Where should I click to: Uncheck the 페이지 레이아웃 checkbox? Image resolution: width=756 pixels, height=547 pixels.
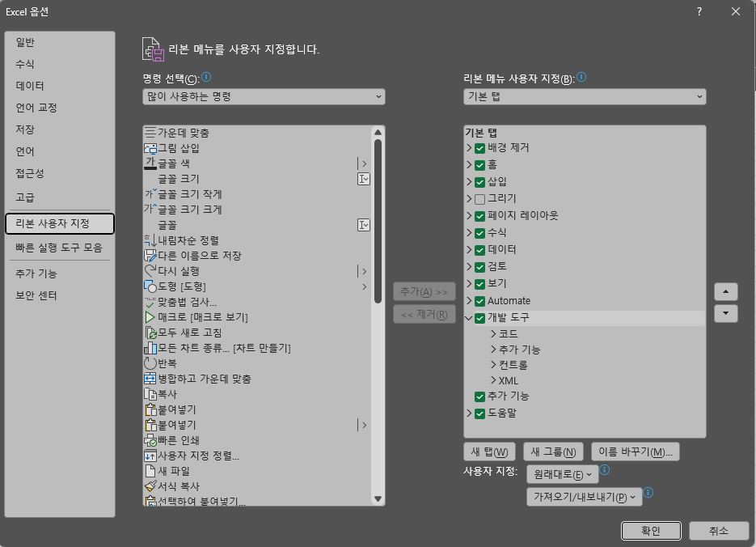click(479, 215)
